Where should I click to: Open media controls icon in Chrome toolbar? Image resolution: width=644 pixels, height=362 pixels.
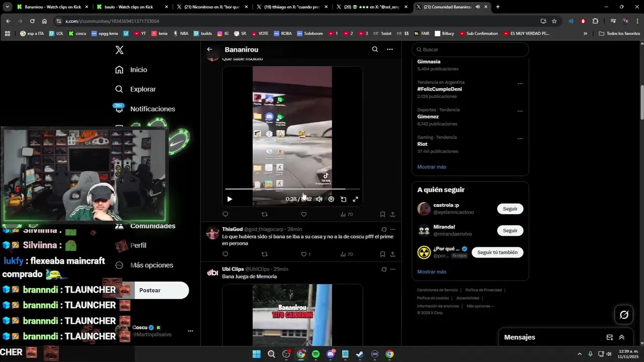tap(613, 21)
